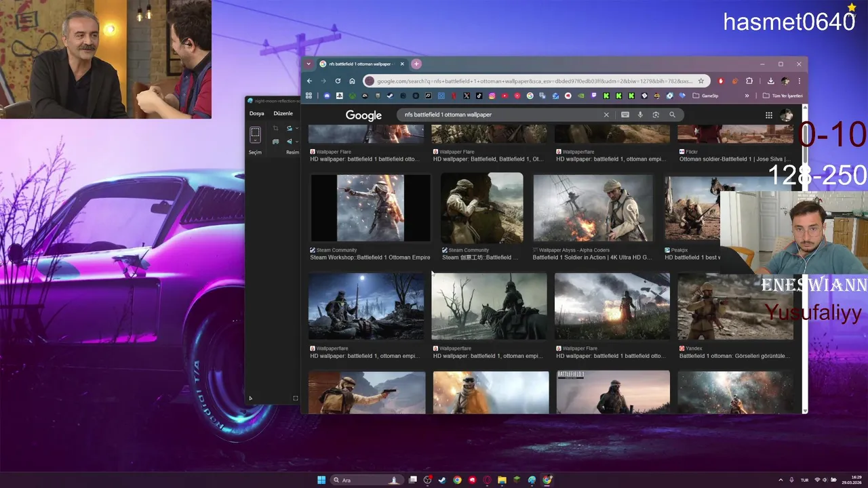Image resolution: width=868 pixels, height=488 pixels.
Task: Open the Paint selection tool dropdown
Action: point(255,140)
